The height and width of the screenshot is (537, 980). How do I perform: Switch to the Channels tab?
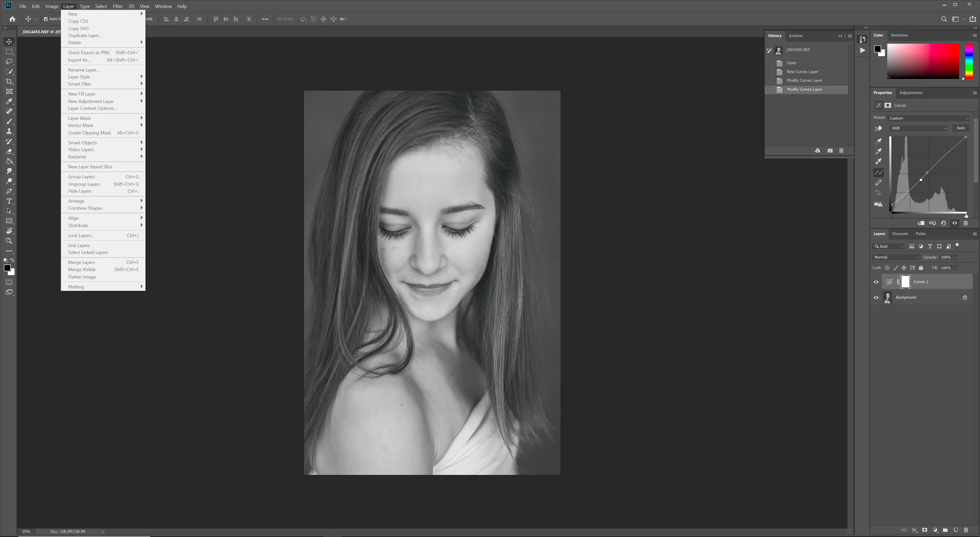tap(900, 234)
